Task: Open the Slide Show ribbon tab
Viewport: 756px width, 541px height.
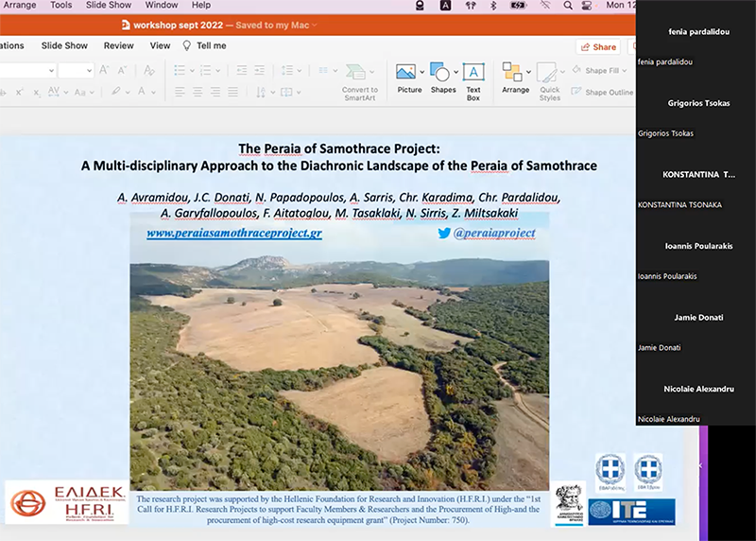Action: click(64, 45)
